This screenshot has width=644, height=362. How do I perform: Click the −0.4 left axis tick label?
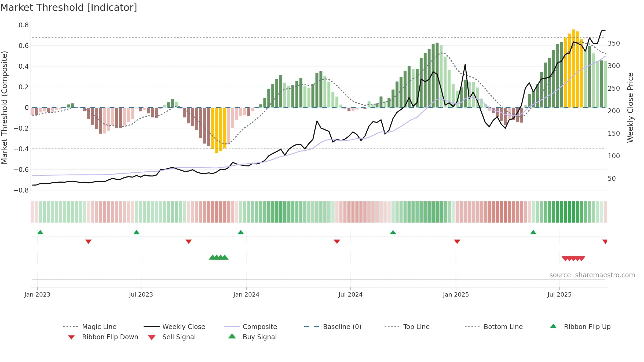pyautogui.click(x=21, y=149)
